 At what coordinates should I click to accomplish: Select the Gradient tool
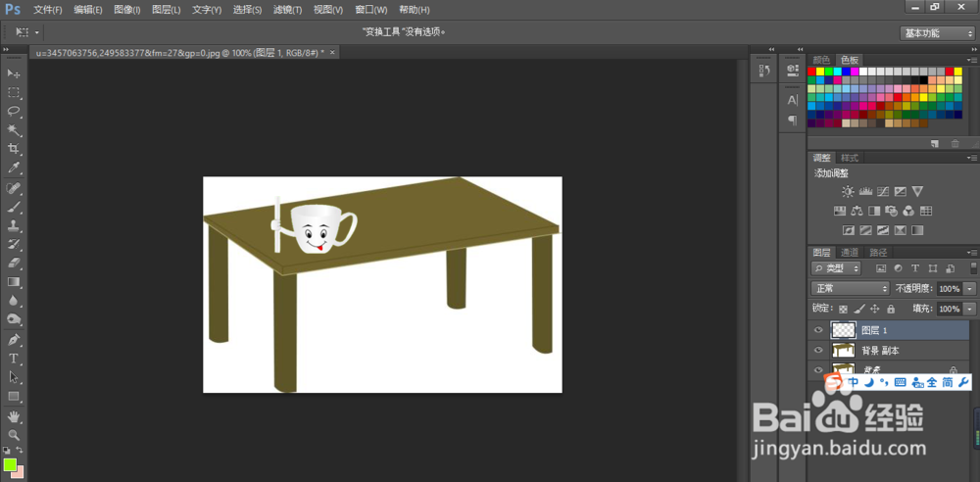pos(13,282)
